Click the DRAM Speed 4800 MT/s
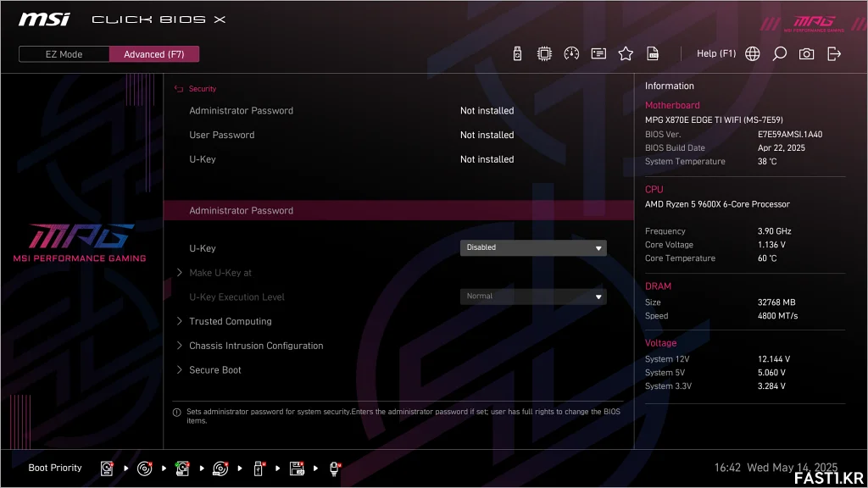 [778, 316]
